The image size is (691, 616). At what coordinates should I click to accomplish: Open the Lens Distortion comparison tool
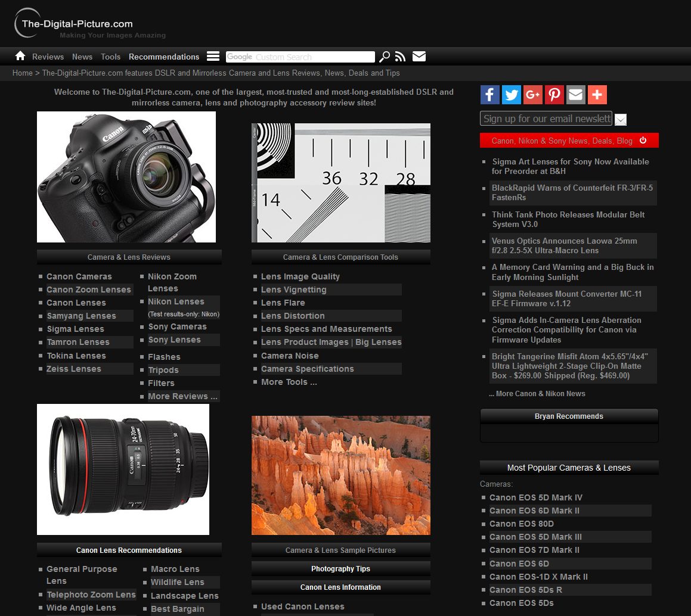click(x=292, y=316)
